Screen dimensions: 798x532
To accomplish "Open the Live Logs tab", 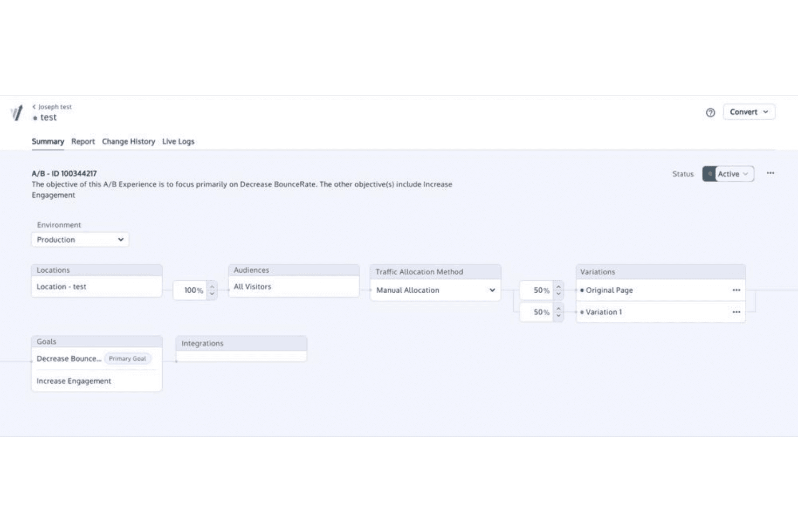I will [178, 141].
